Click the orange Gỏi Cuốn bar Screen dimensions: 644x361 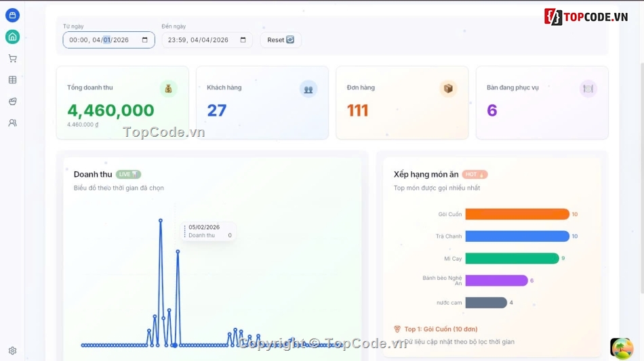tap(517, 214)
